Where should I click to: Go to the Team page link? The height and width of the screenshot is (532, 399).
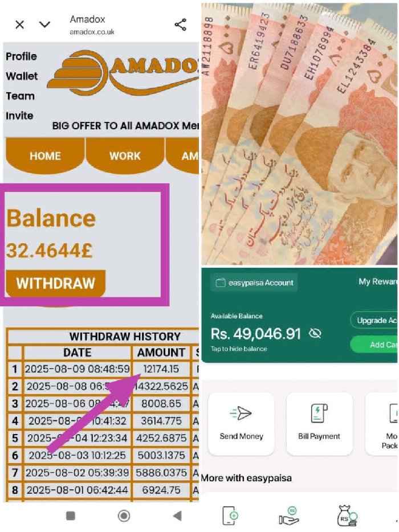click(x=20, y=96)
